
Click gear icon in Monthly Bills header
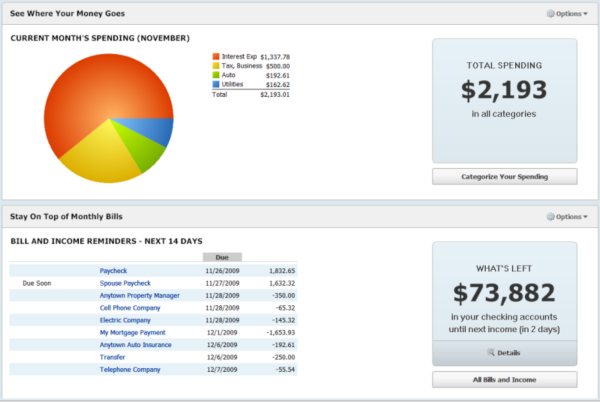tap(550, 217)
